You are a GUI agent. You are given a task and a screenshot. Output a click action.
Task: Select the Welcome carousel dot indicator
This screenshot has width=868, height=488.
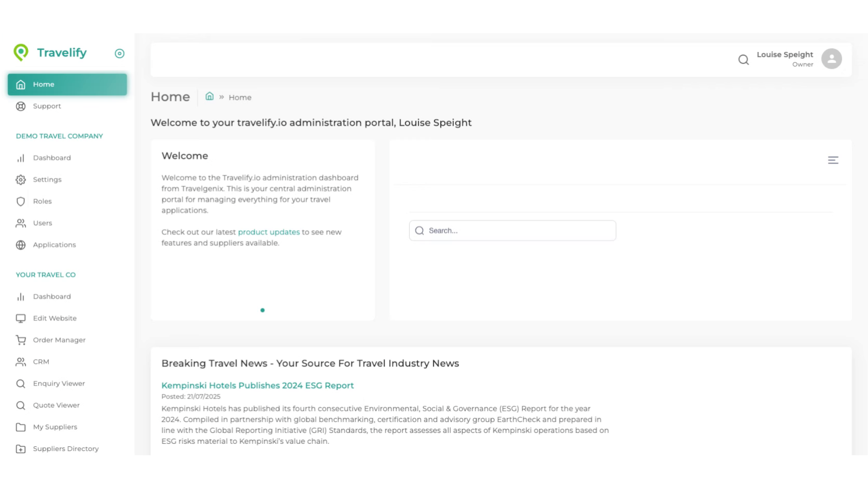pos(262,310)
